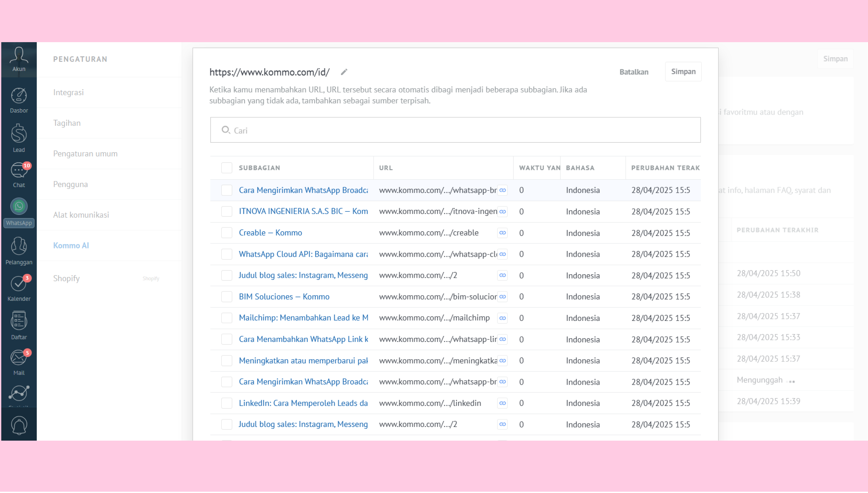Click Batalkan to cancel
This screenshot has height=493, width=868.
(x=634, y=72)
